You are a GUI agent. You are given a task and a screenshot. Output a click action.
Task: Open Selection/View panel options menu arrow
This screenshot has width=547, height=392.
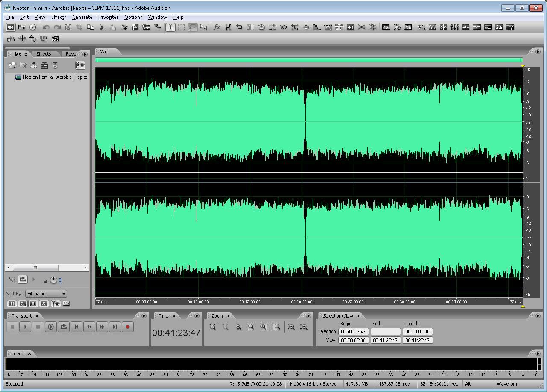click(538, 316)
